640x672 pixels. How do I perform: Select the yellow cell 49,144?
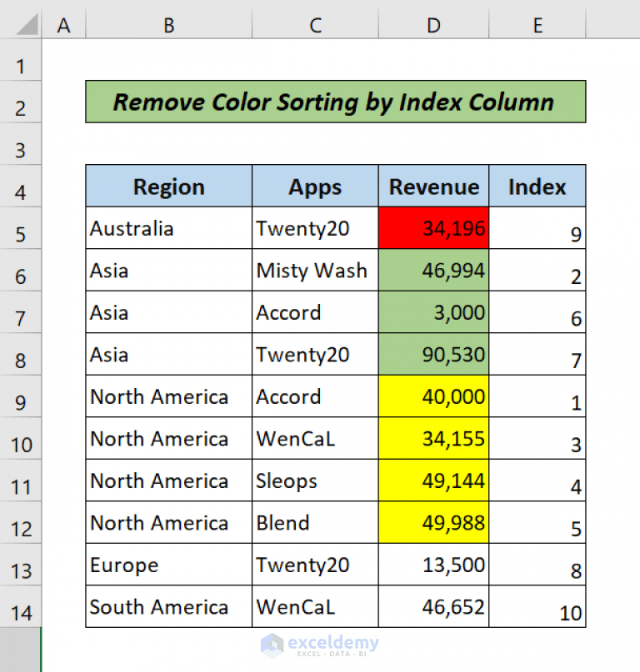tap(433, 480)
